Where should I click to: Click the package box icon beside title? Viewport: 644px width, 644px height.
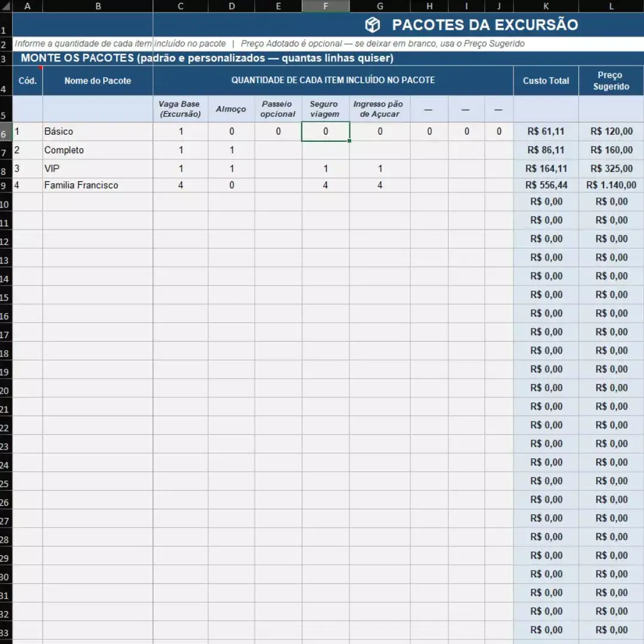(x=373, y=24)
